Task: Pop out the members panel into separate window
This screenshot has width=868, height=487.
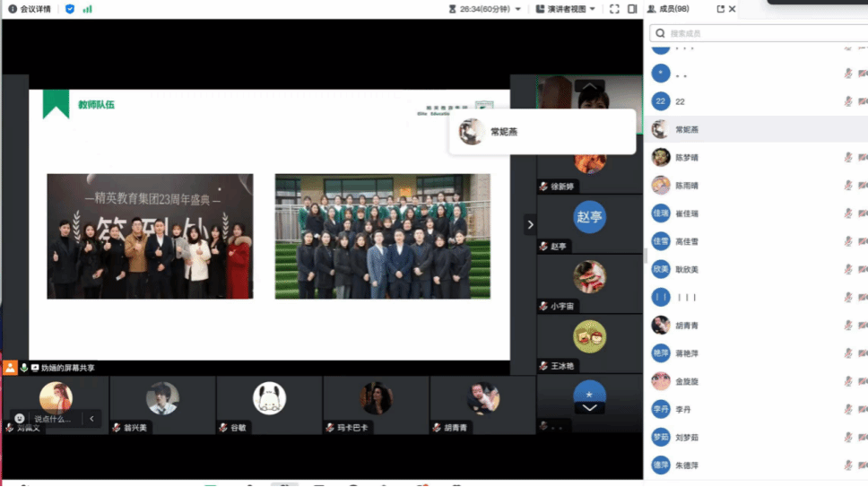Action: click(x=720, y=9)
